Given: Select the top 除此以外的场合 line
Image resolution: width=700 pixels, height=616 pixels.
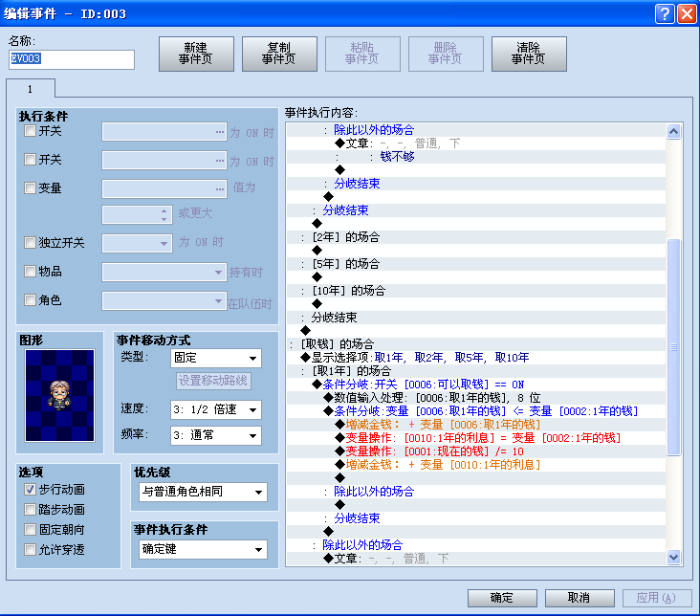Looking at the screenshot, I should (x=476, y=130).
